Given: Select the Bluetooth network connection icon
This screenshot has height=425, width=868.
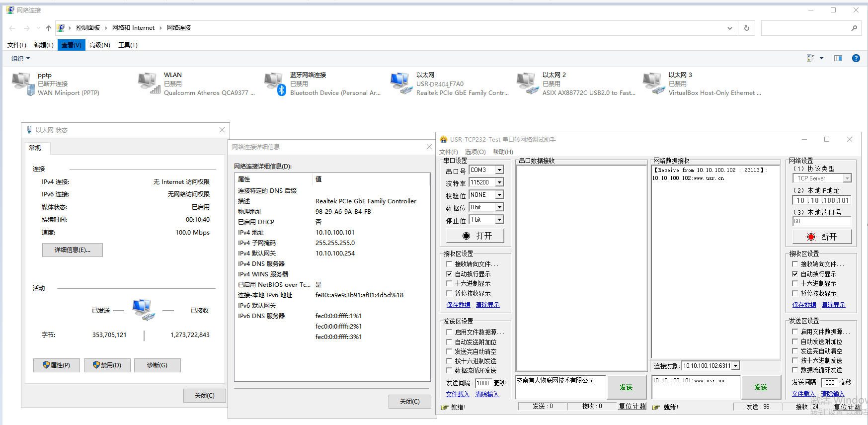Looking at the screenshot, I should (x=275, y=83).
